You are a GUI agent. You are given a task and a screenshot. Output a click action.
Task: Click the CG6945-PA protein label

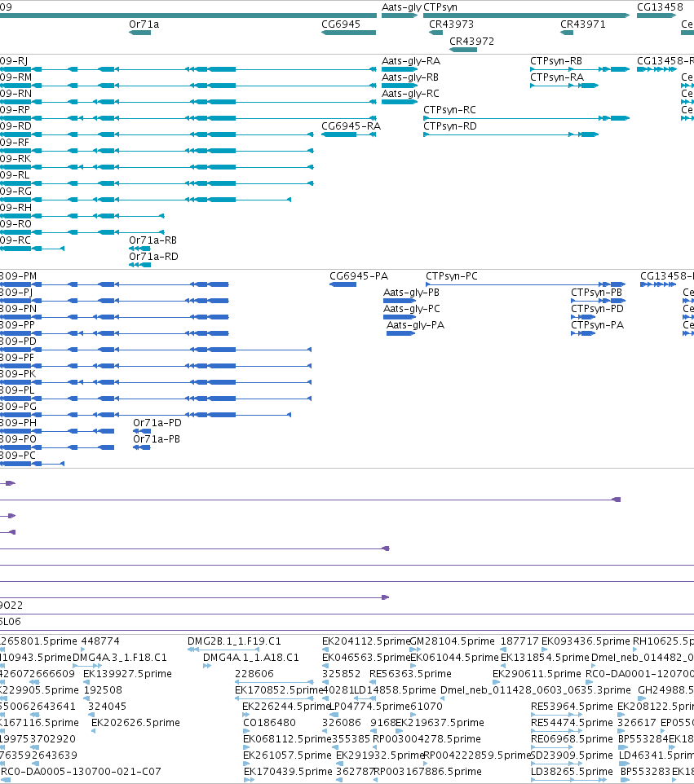(x=359, y=276)
